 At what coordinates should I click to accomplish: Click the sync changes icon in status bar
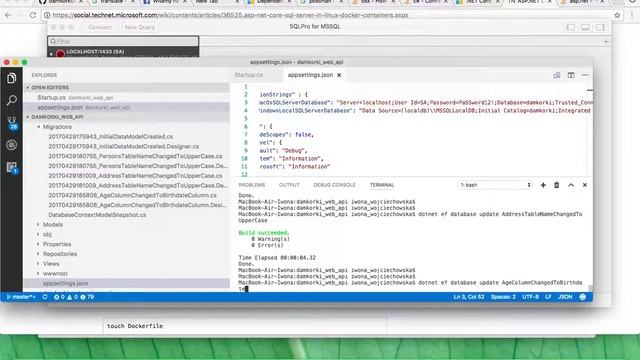[45, 297]
